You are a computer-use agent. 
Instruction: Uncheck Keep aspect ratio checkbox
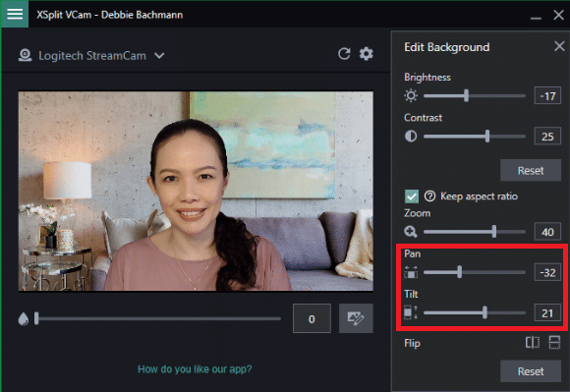[x=412, y=196]
